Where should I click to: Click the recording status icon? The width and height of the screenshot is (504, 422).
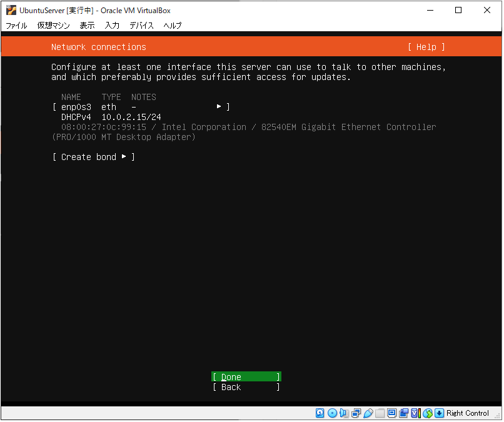pyautogui.click(x=403, y=413)
